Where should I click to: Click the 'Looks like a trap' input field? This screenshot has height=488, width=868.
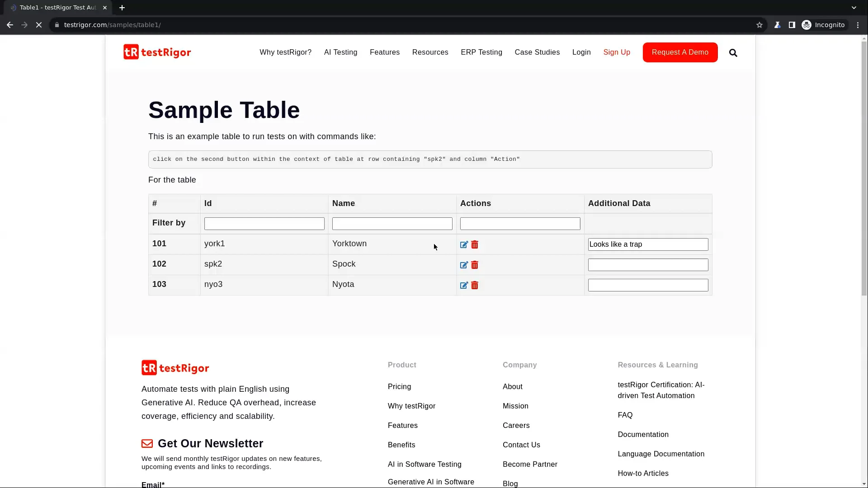click(x=647, y=244)
